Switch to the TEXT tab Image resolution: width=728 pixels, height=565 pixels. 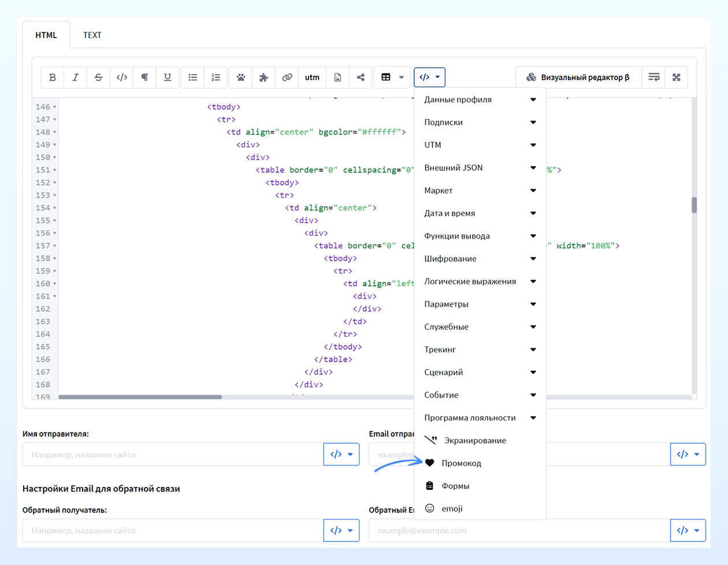(92, 35)
